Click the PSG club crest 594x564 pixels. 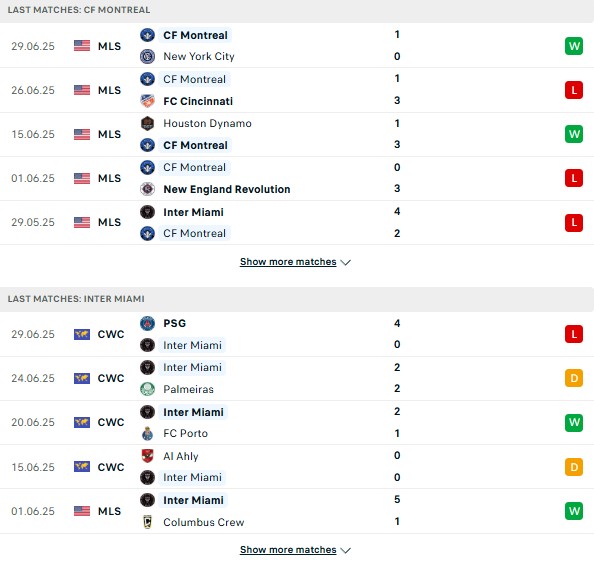tap(147, 323)
